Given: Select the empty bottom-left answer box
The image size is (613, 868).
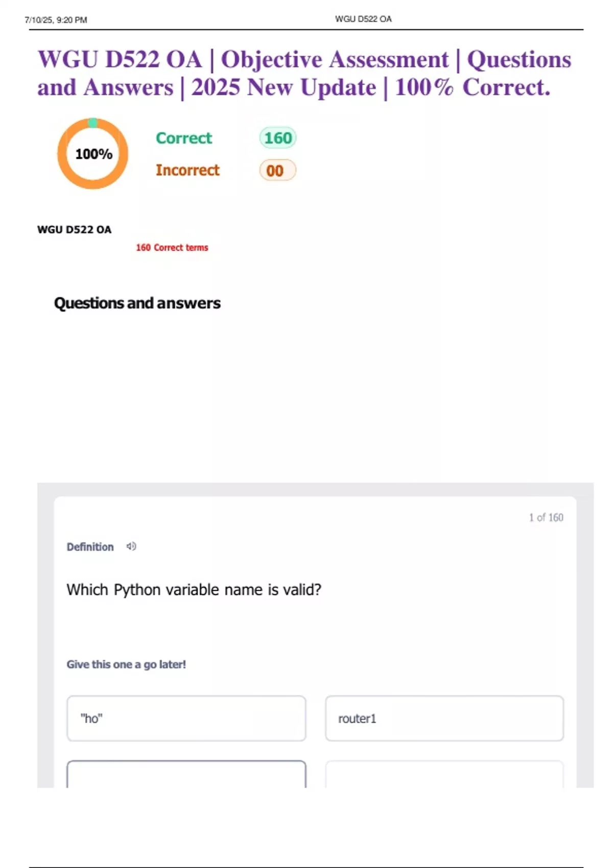Looking at the screenshot, I should [x=186, y=774].
